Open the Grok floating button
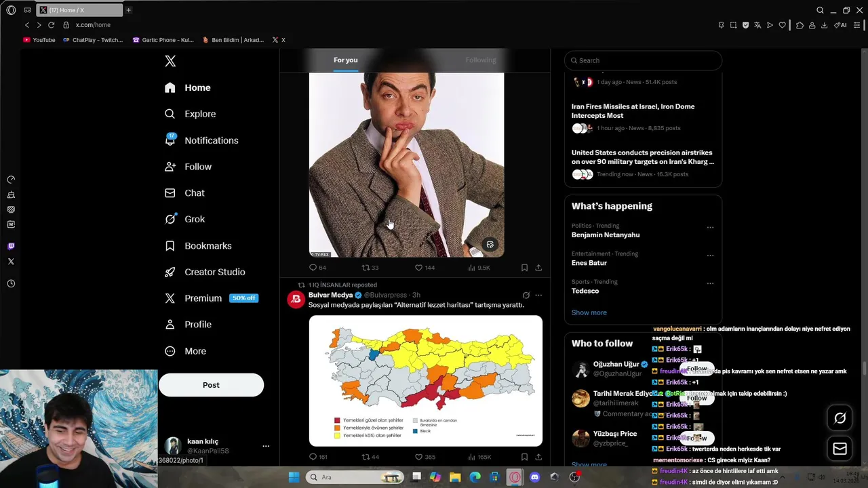This screenshot has width=868, height=488. tap(840, 418)
